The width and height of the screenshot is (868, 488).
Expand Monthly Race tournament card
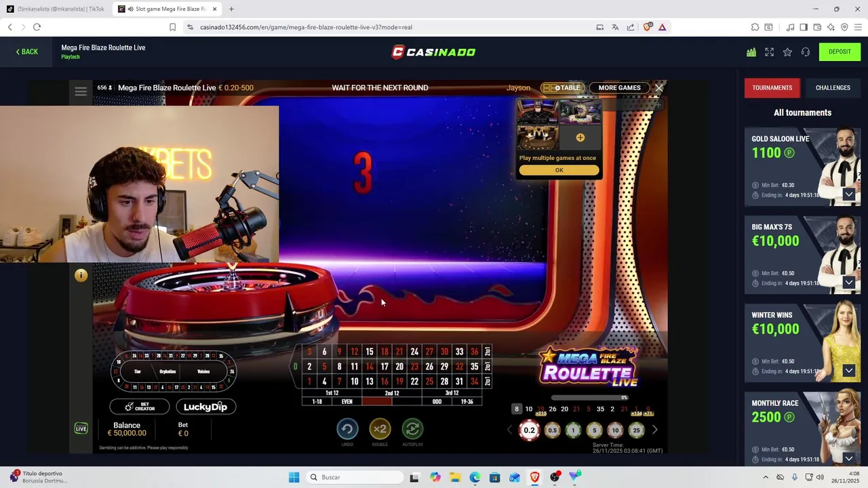click(x=848, y=459)
